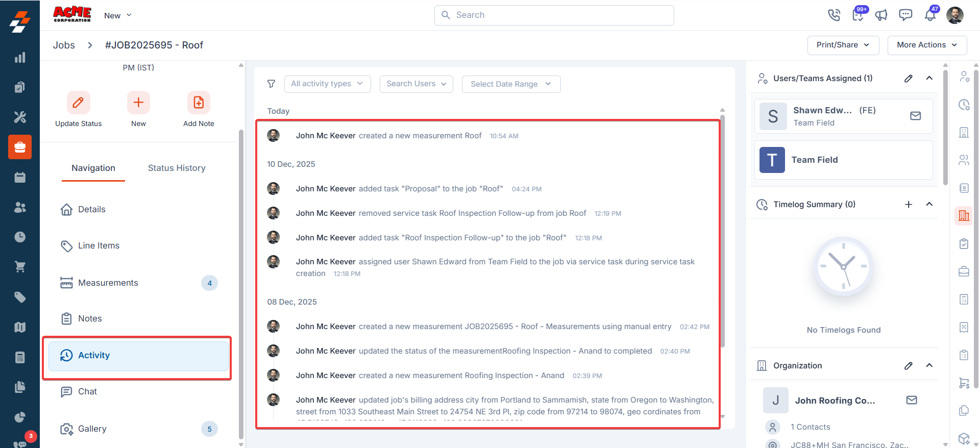Collapse the Users/Teams Assigned section
Image resolution: width=980 pixels, height=448 pixels.
pos(929,78)
